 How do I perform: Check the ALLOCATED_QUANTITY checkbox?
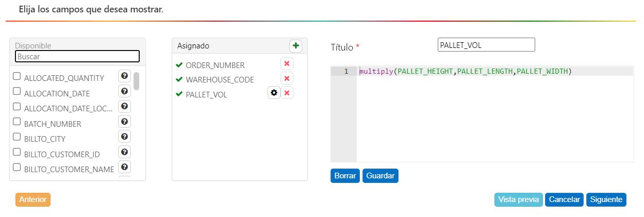tap(17, 76)
